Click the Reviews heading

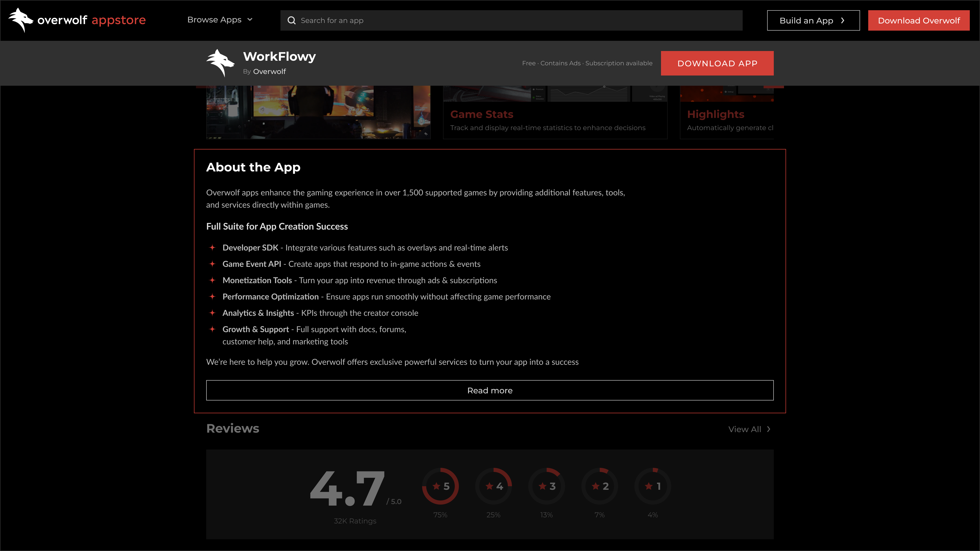[x=233, y=428]
